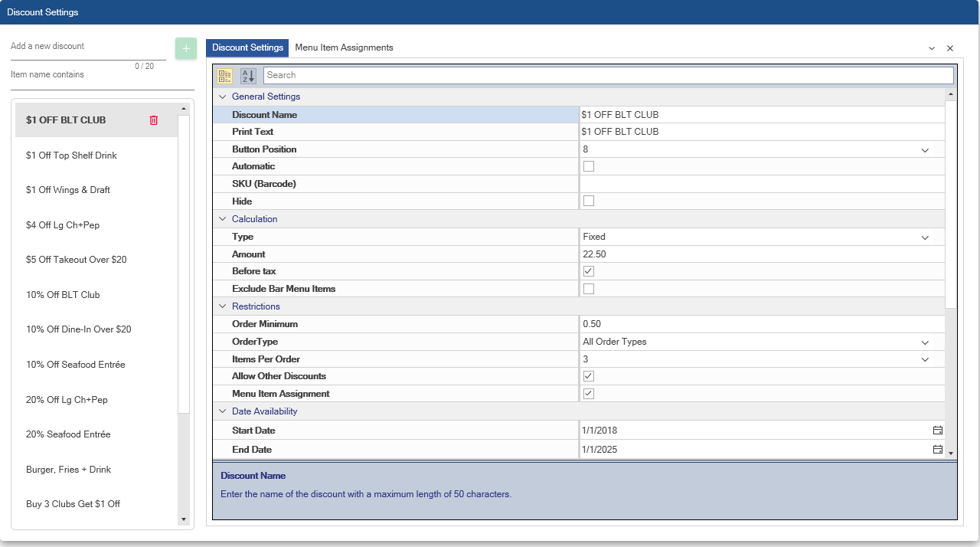Close the Discount Settings panel
Screen dimensions: 980x547
pyautogui.click(x=950, y=48)
